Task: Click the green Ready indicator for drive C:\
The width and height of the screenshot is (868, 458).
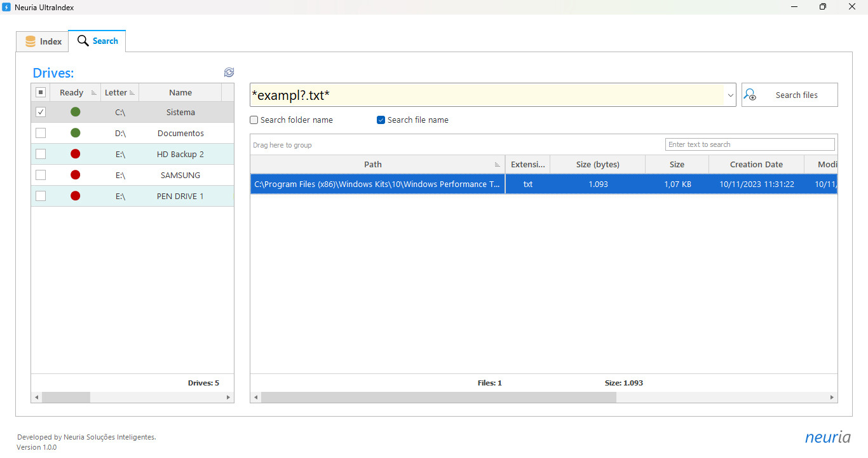Action: (75, 111)
